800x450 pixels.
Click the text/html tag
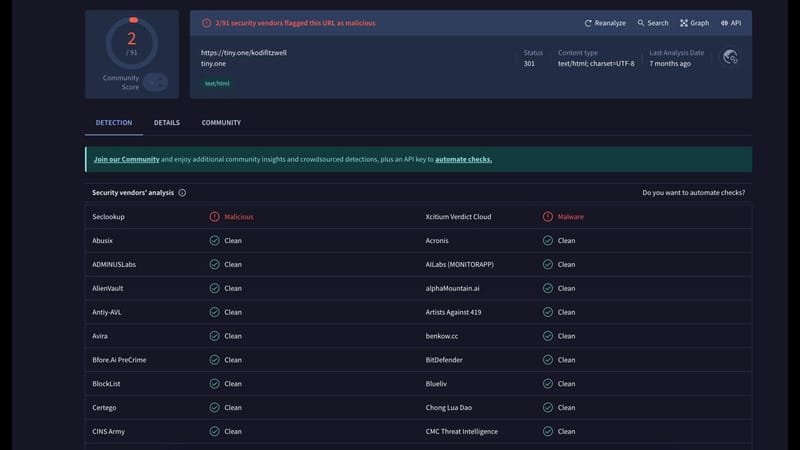tap(217, 83)
